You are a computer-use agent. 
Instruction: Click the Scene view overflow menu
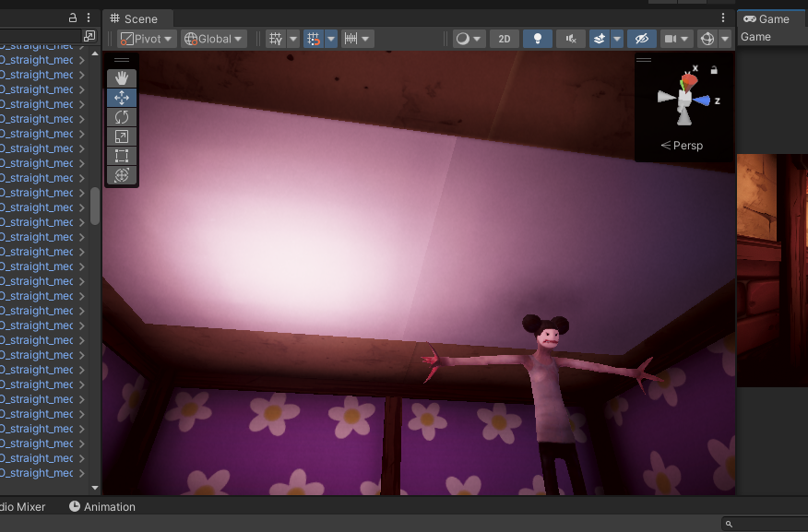[722, 18]
